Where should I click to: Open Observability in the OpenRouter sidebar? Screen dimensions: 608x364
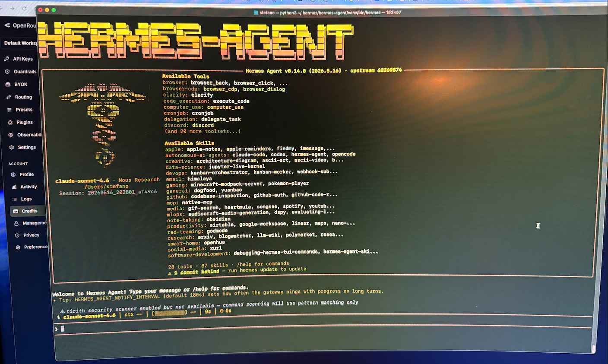pyautogui.click(x=25, y=135)
